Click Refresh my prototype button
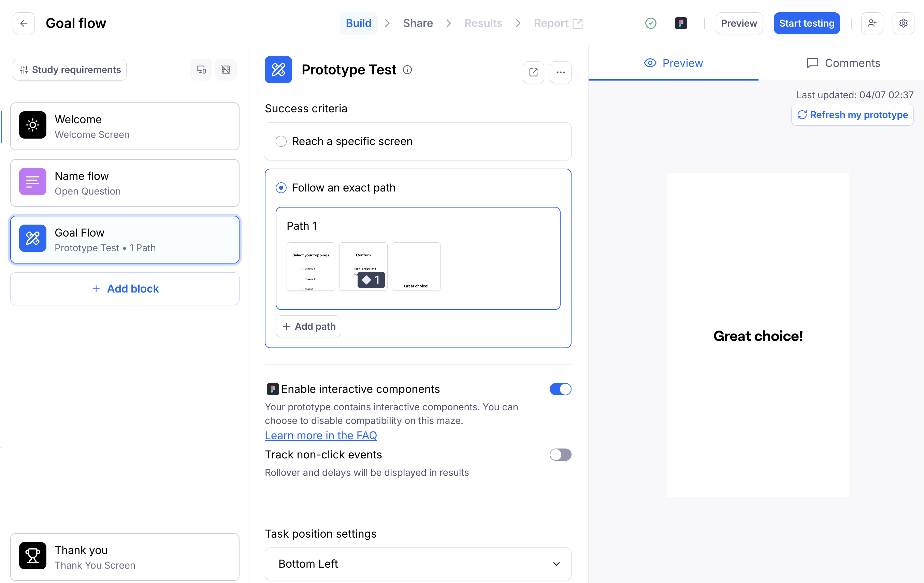 [x=852, y=115]
